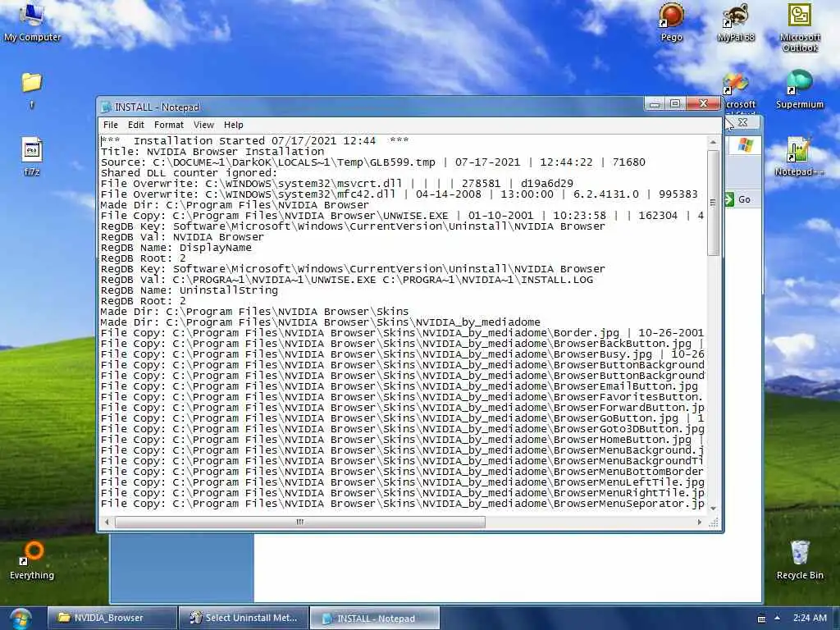The width and height of the screenshot is (840, 630).
Task: Click the 'Title: NVIDIA Browser Installation' line
Action: click(x=212, y=152)
